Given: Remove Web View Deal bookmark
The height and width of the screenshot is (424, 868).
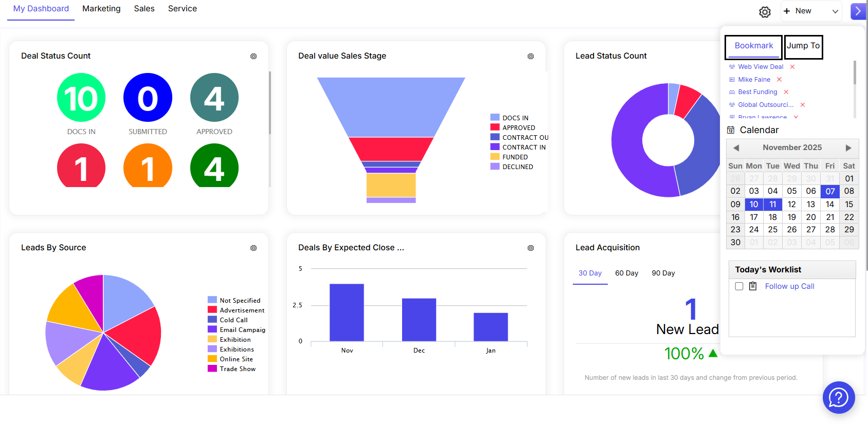Looking at the screenshot, I should pos(792,67).
